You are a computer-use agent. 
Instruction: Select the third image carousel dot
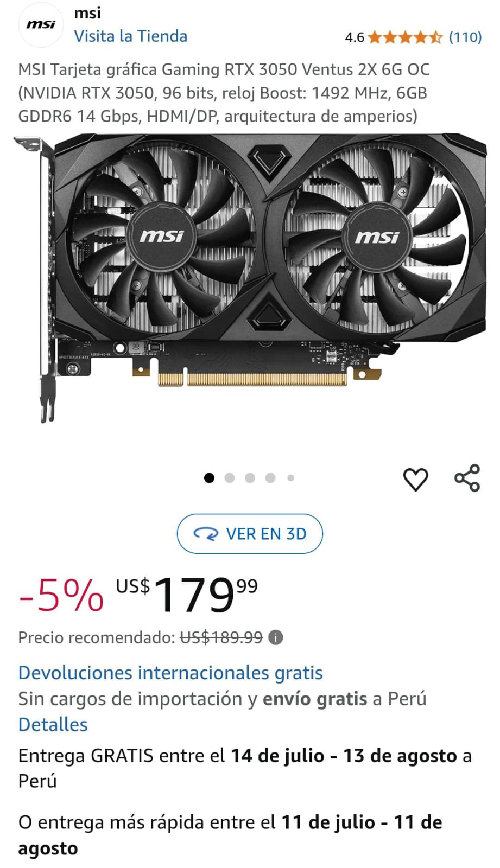(x=250, y=478)
